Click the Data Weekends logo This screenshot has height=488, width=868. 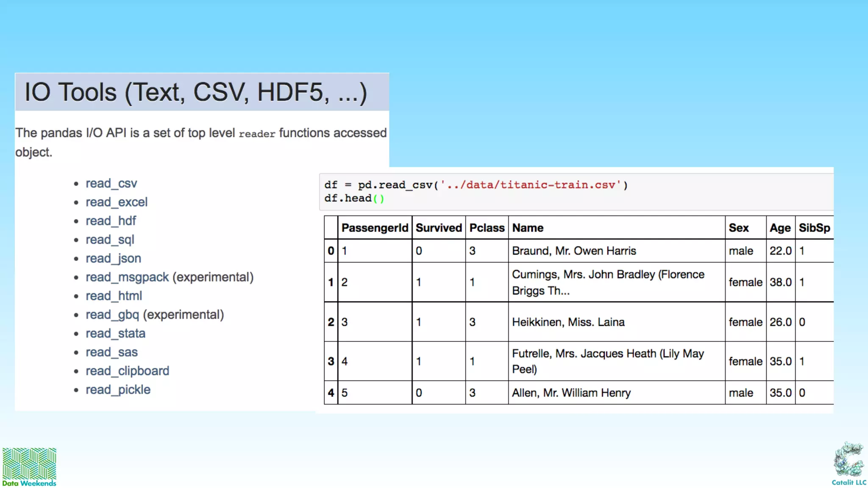pos(29,466)
